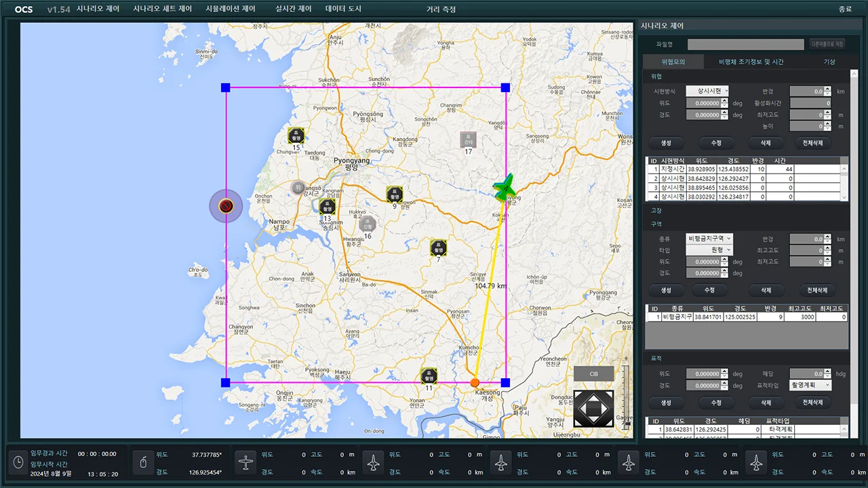This screenshot has width=868, height=488.
Task: Open the 종류 dropdown showing 비행금지구역
Action: coord(709,239)
